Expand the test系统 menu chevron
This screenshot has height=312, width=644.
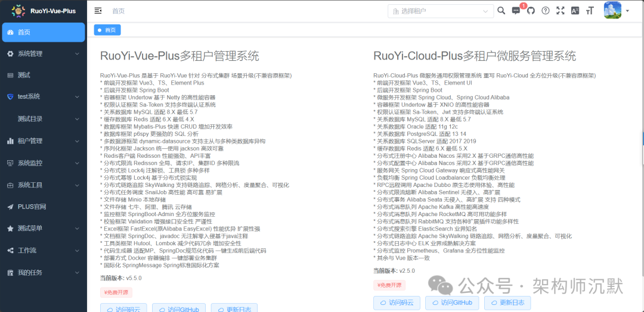point(77,97)
